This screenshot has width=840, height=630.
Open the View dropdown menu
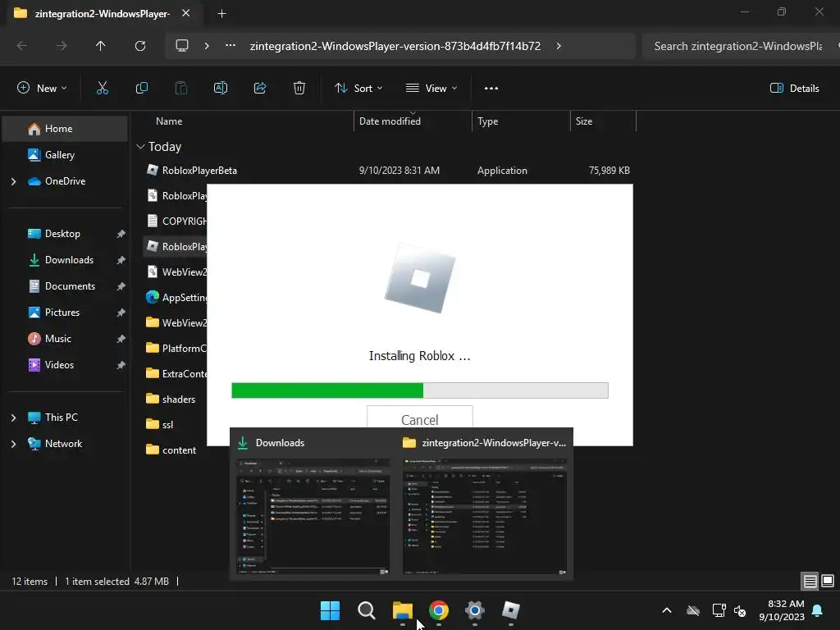pos(431,89)
